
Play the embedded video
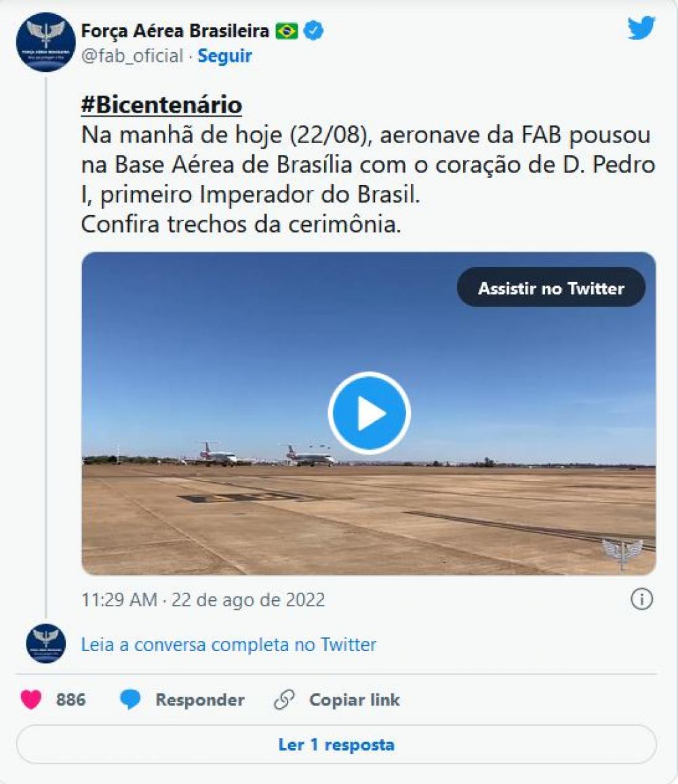coord(369,413)
